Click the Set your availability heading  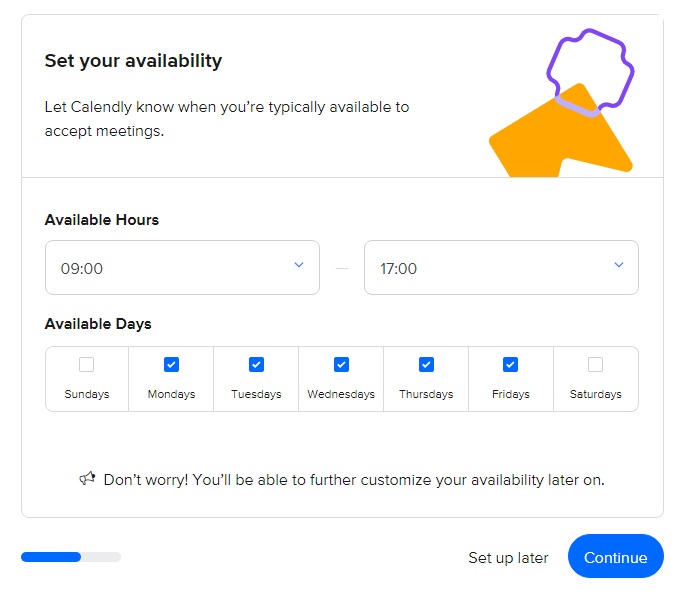(x=133, y=61)
